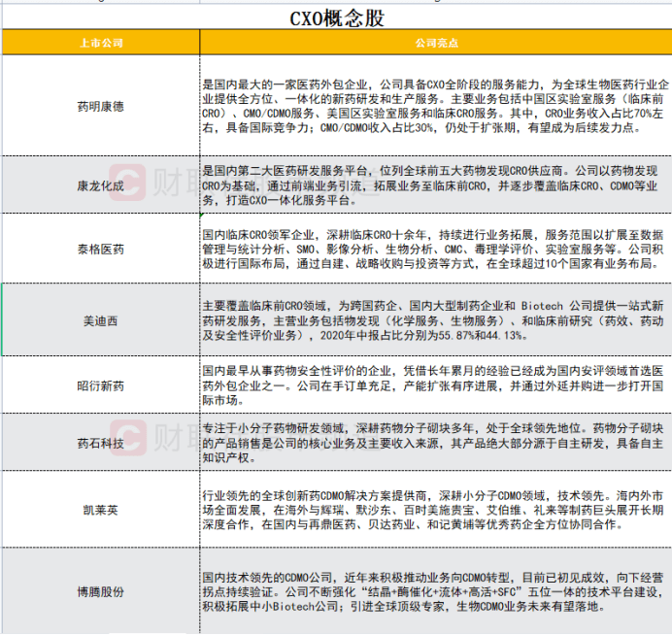
Task: Click the 昭衍新药 highlights description cell
Action: coord(435,385)
